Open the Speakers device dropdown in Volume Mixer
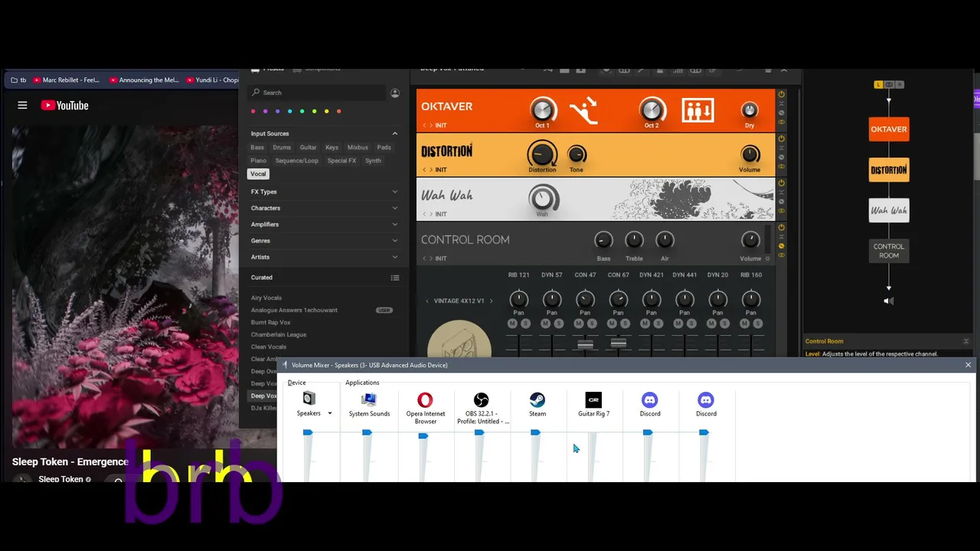 (330, 413)
